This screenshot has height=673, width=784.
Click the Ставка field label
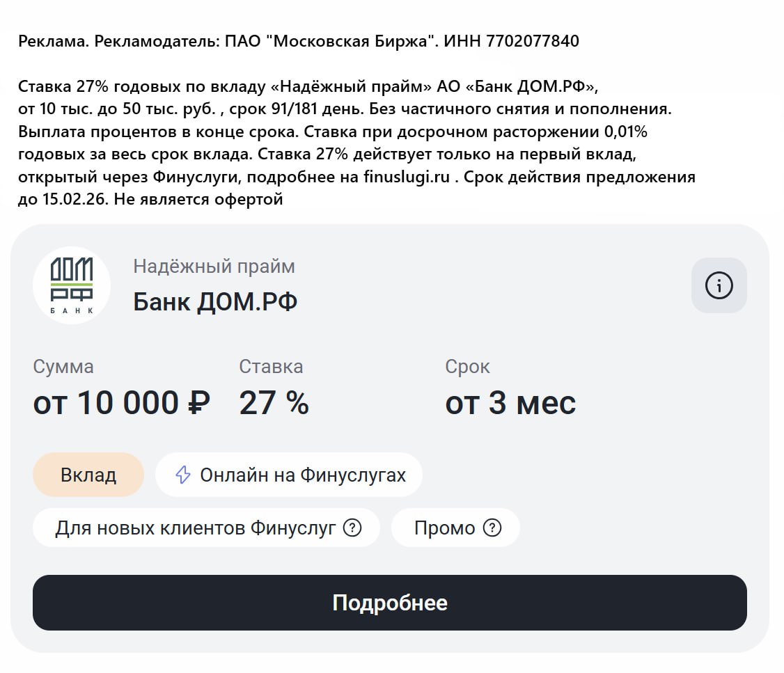[271, 367]
